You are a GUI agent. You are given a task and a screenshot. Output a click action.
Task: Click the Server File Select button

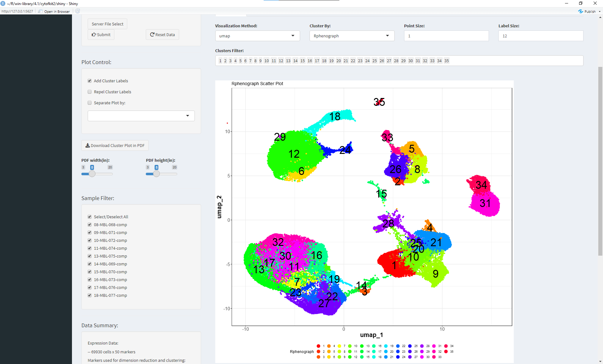[107, 24]
